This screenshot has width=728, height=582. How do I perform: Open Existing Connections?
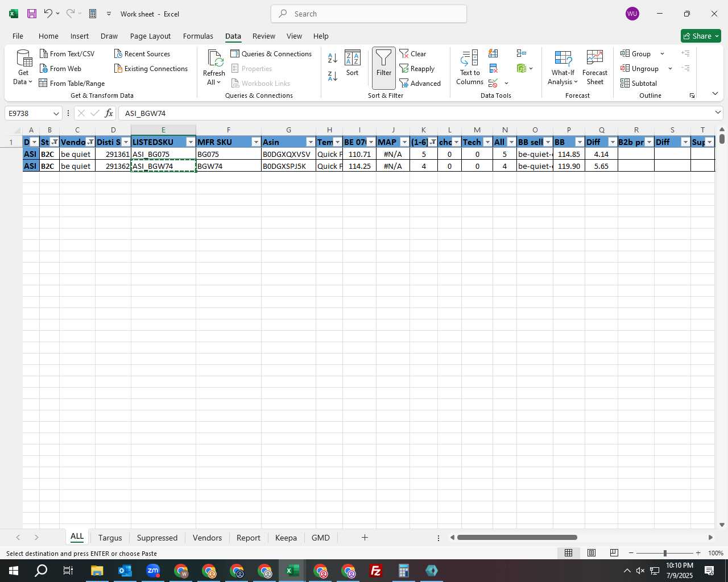151,68
